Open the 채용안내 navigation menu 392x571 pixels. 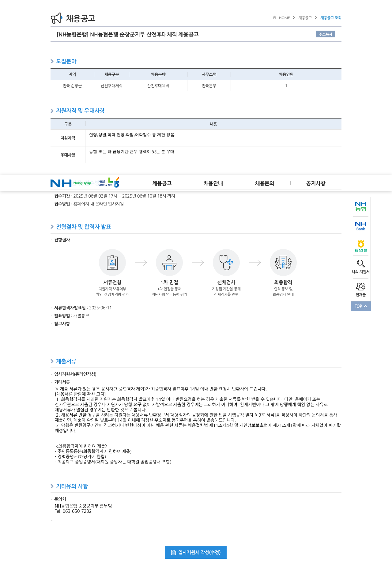click(213, 183)
